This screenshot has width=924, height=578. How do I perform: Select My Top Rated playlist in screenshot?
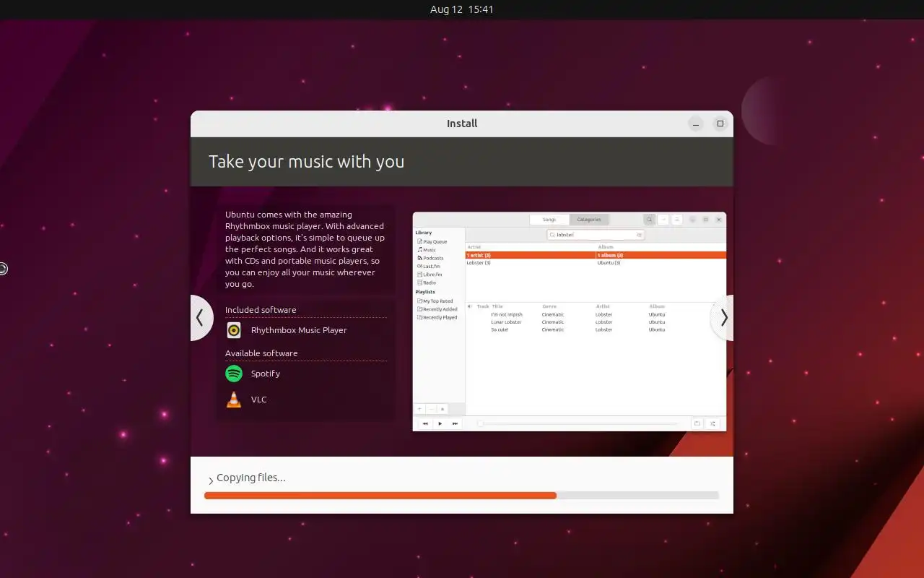tap(435, 301)
